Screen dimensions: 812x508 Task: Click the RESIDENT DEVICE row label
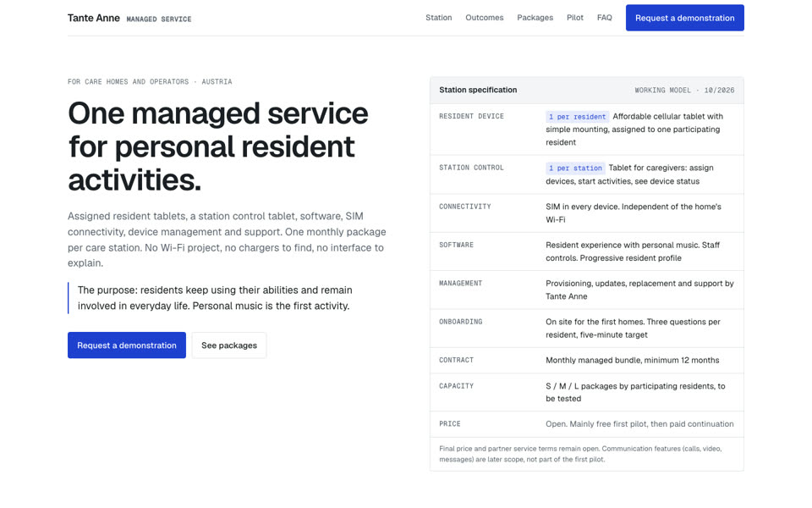coord(471,116)
